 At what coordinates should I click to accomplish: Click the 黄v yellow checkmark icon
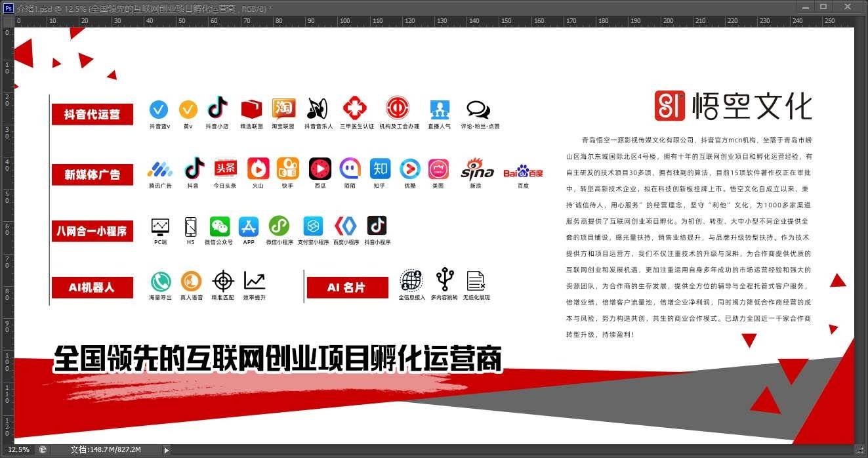click(x=188, y=109)
